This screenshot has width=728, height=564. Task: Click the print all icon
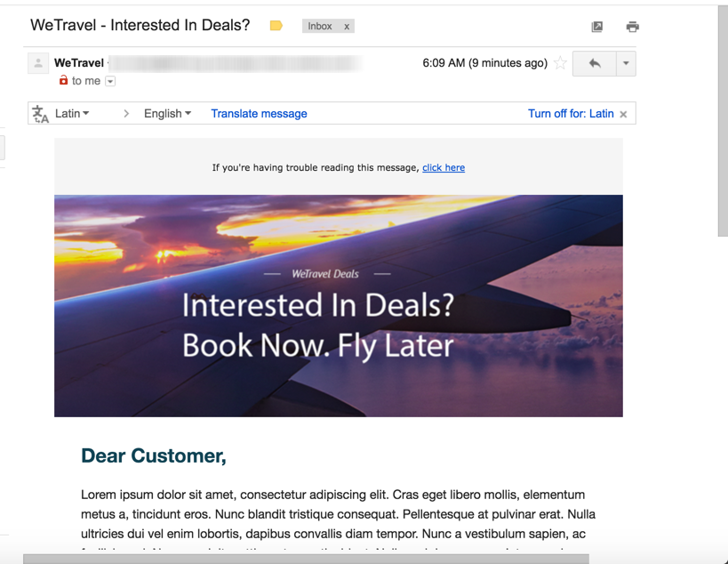[x=632, y=27]
